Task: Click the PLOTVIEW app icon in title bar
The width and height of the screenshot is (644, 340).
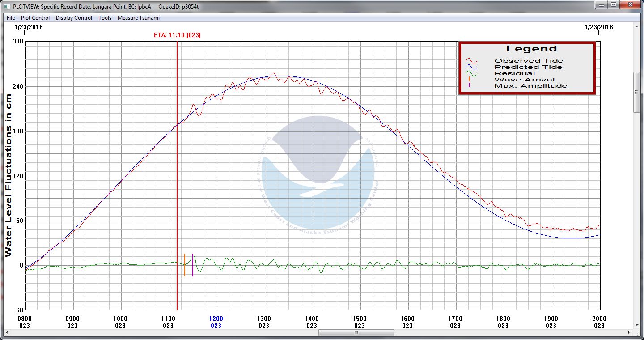Action: tap(6, 7)
